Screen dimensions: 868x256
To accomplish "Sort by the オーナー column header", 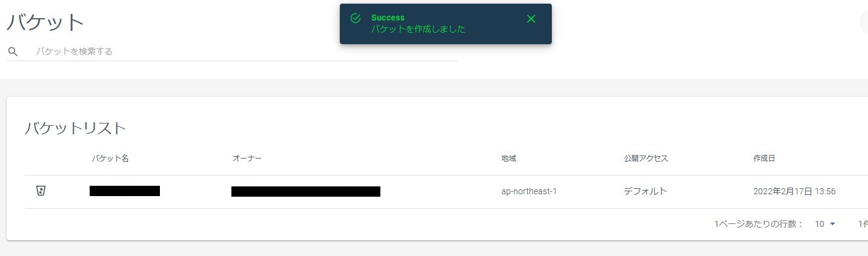I will [247, 159].
